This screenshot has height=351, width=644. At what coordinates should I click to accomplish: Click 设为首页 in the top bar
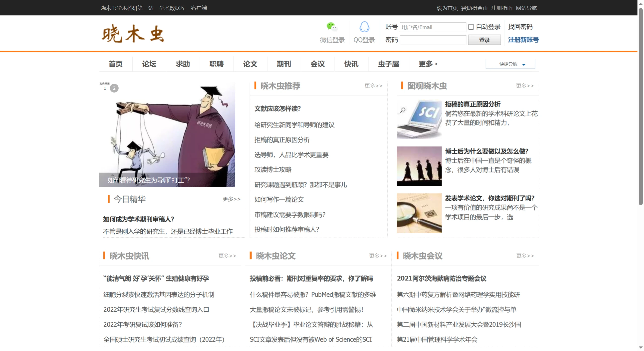[447, 8]
